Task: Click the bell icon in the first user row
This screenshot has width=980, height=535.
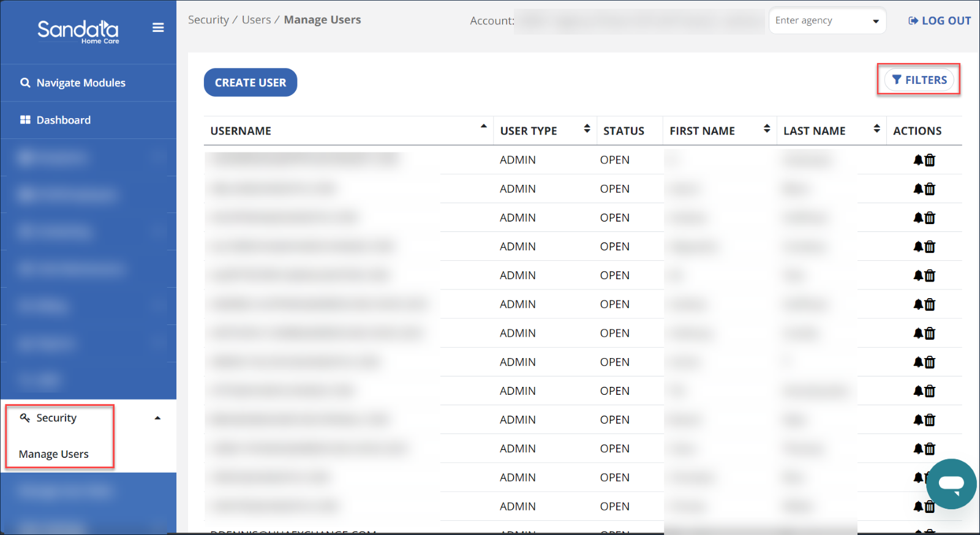Action: coord(918,160)
